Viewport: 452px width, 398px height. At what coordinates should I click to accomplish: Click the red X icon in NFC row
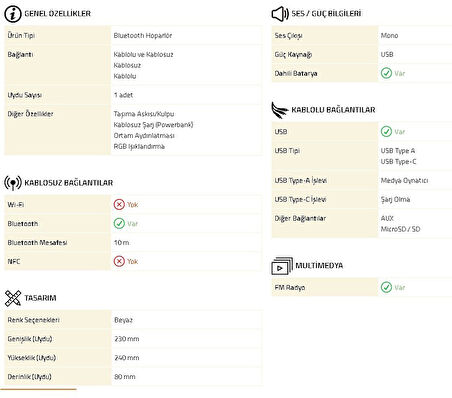tap(119, 261)
